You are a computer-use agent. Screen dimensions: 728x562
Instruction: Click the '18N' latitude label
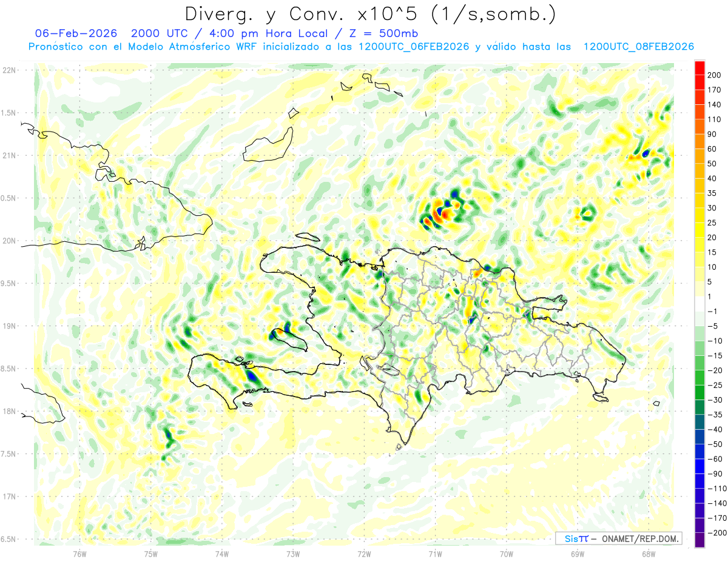[x=9, y=412]
